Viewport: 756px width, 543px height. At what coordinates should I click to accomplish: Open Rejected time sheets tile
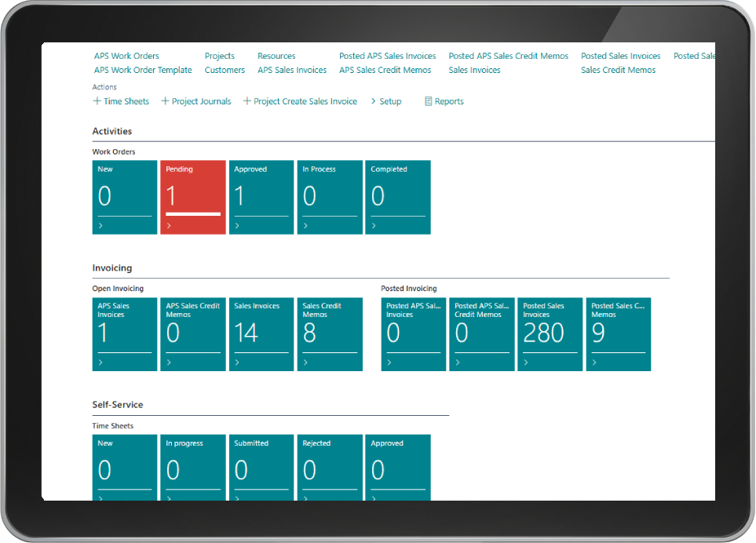pos(330,468)
